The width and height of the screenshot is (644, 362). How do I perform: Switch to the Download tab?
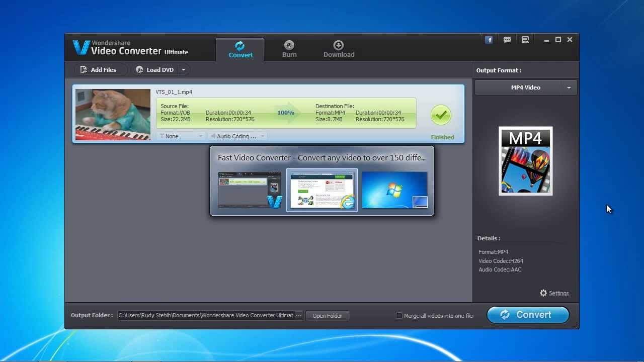[339, 49]
